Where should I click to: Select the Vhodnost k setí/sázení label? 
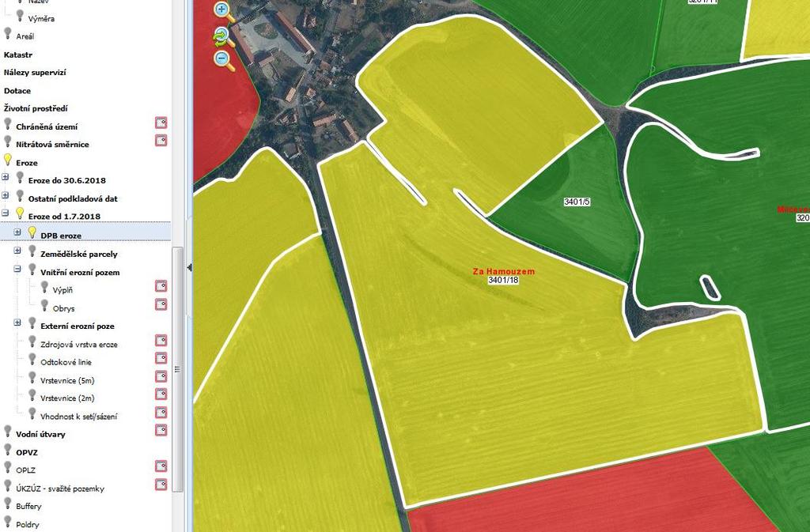tap(79, 417)
